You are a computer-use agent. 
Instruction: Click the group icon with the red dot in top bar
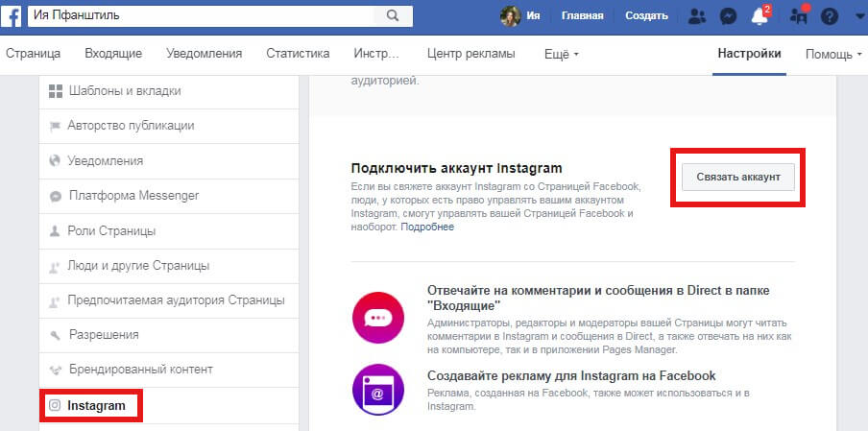coord(799,15)
